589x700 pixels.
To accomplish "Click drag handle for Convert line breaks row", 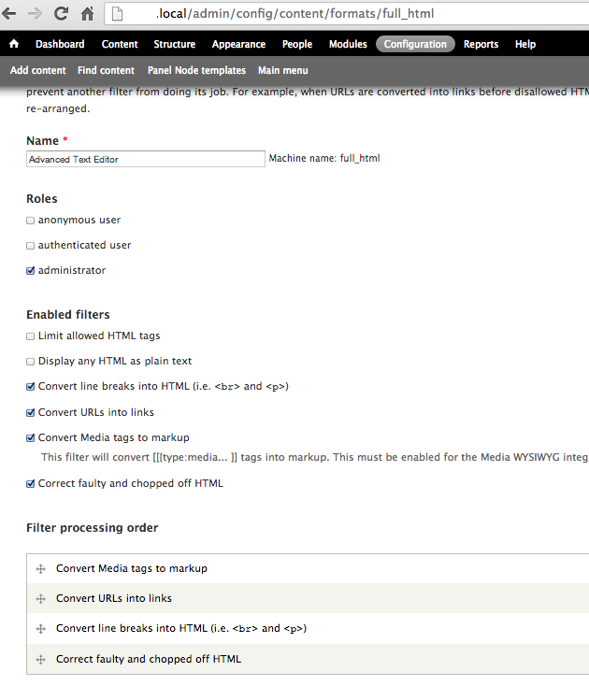I will click(41, 629).
